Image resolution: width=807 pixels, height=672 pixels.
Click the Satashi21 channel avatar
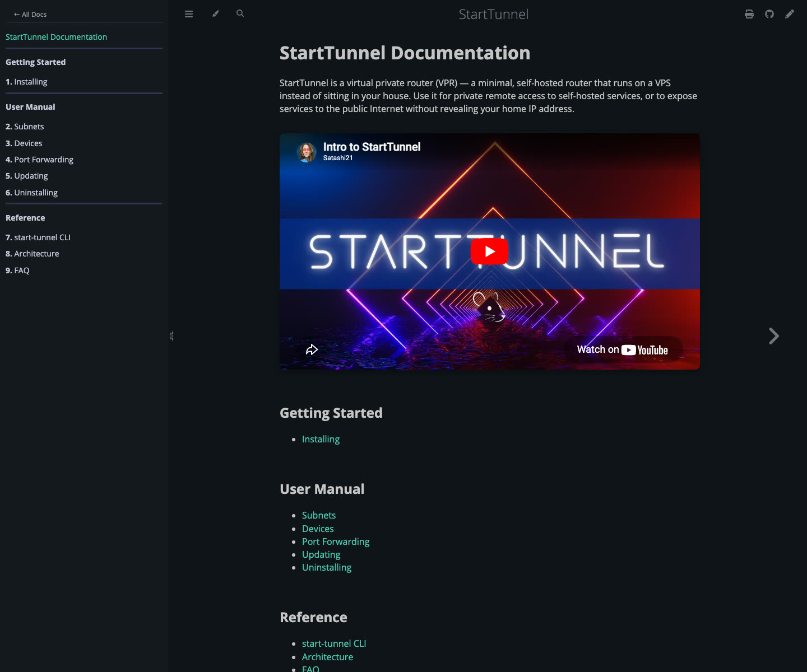pyautogui.click(x=307, y=152)
